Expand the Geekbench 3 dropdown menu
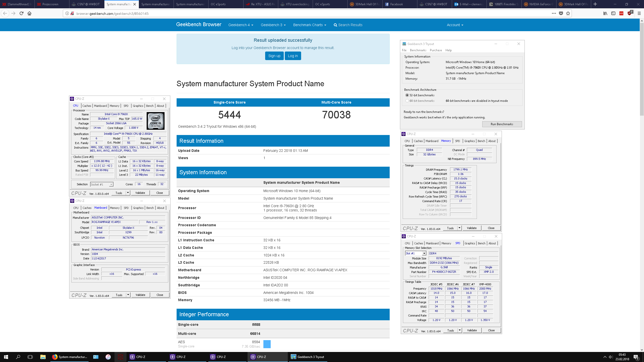Viewport: 644px width, 362px height. (273, 25)
